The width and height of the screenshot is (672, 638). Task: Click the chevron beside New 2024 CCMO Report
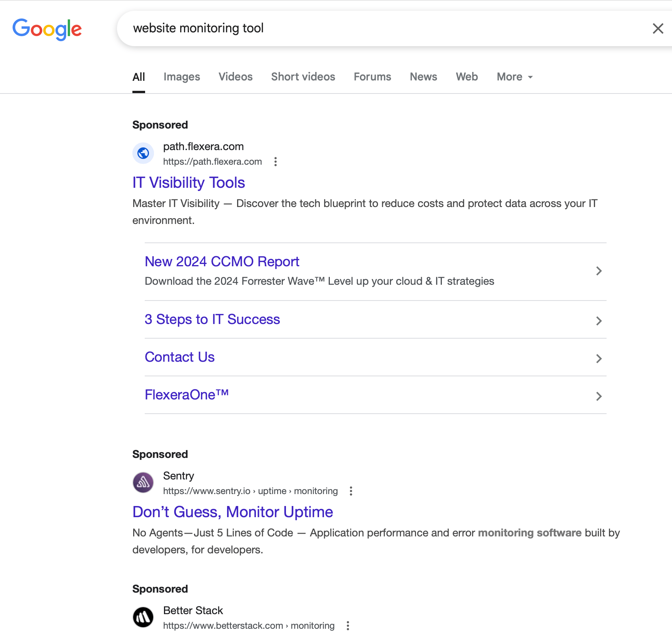[599, 271]
